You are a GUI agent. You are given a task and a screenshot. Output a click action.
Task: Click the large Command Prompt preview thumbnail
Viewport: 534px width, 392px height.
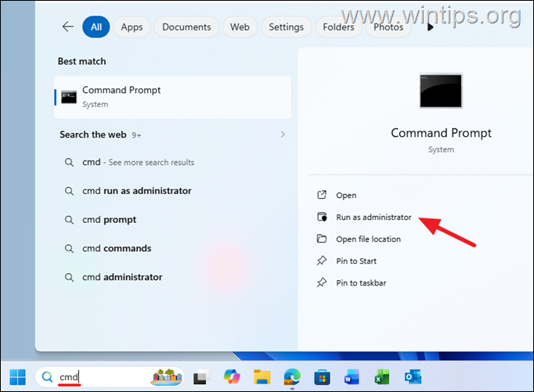(441, 91)
